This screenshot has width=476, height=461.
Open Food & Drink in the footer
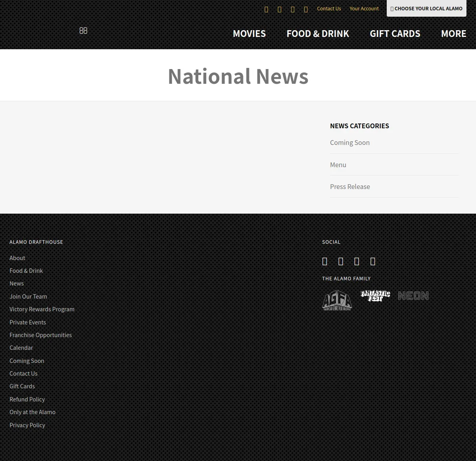(x=26, y=271)
